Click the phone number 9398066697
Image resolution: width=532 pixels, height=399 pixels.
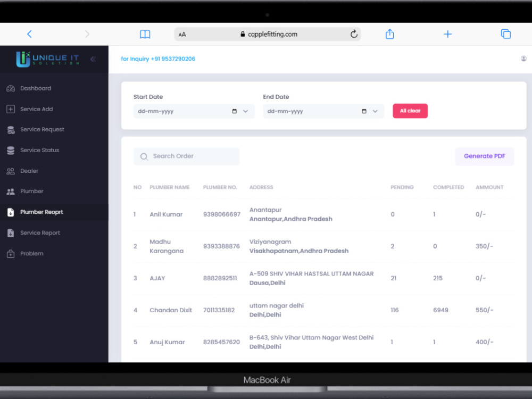[x=222, y=214]
